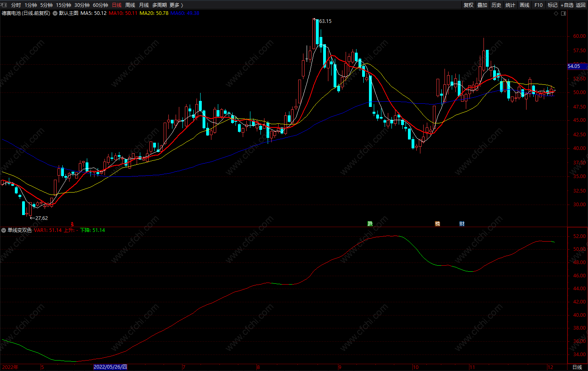Click the VAR1: 51.14 indicator value

point(48,230)
